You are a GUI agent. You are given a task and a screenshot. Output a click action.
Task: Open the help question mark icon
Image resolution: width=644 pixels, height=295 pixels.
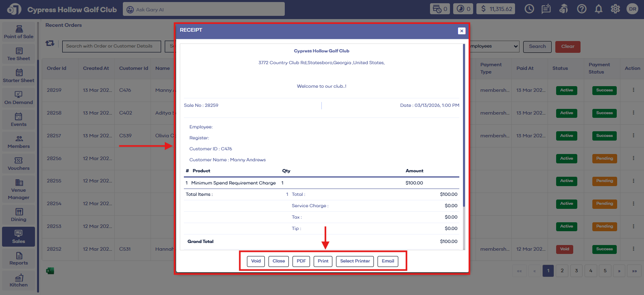pos(582,9)
